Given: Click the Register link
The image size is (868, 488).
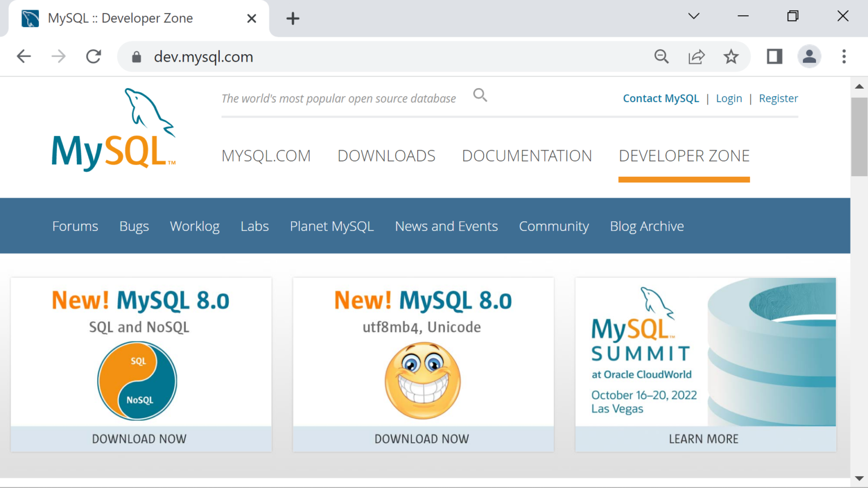Looking at the screenshot, I should point(778,98).
